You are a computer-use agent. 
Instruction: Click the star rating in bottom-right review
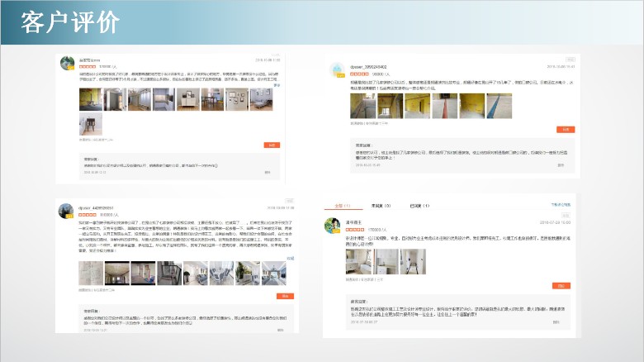coord(356,229)
